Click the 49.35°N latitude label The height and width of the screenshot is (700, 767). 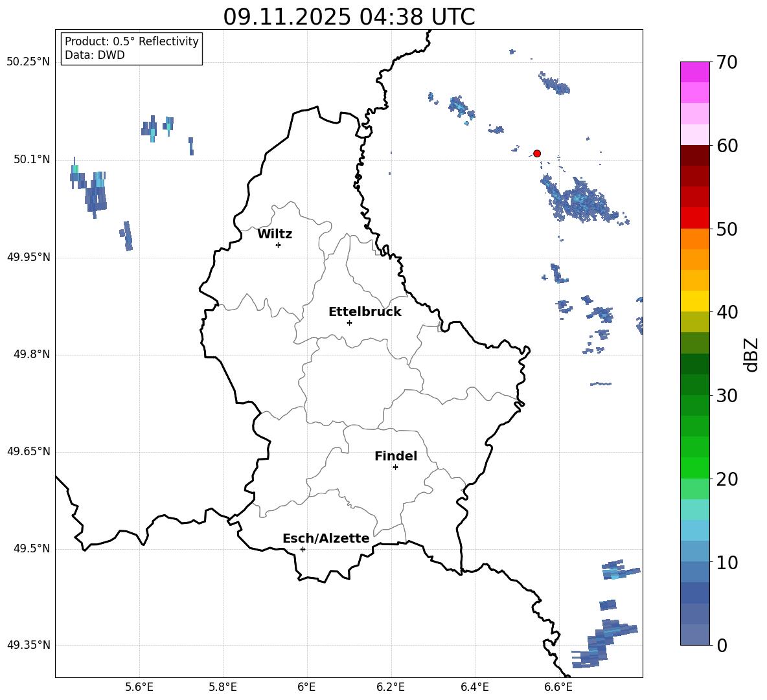click(29, 645)
